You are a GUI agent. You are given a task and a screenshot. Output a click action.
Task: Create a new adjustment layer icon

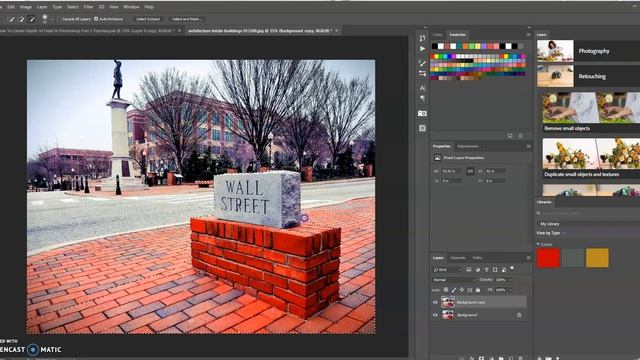(x=491, y=358)
